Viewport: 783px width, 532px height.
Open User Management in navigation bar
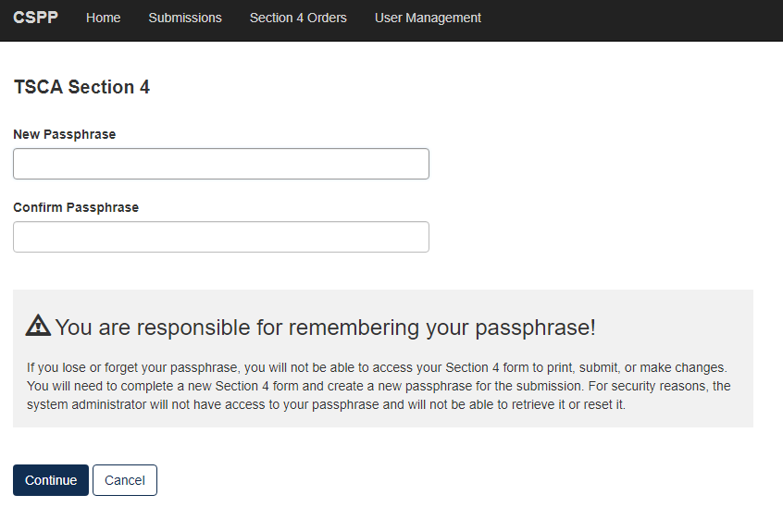tap(428, 18)
